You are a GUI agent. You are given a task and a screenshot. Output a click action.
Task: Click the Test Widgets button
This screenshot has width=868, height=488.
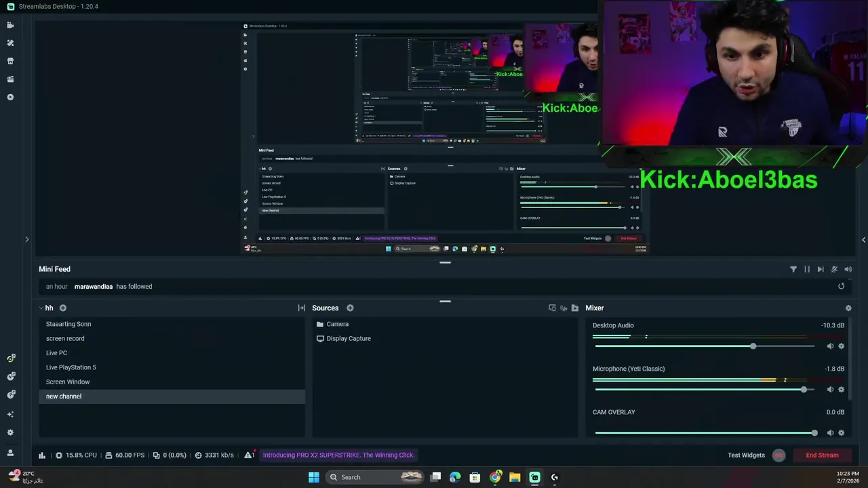point(746,455)
